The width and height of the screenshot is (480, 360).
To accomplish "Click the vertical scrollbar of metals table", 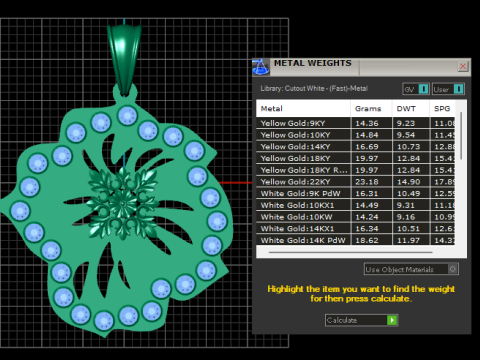I will [x=461, y=136].
